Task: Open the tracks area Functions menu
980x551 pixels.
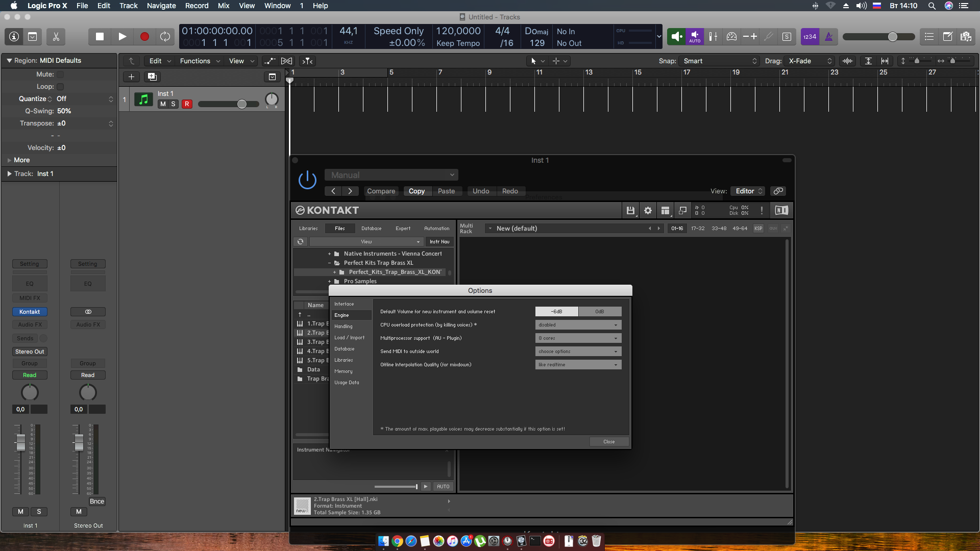Action: point(200,61)
